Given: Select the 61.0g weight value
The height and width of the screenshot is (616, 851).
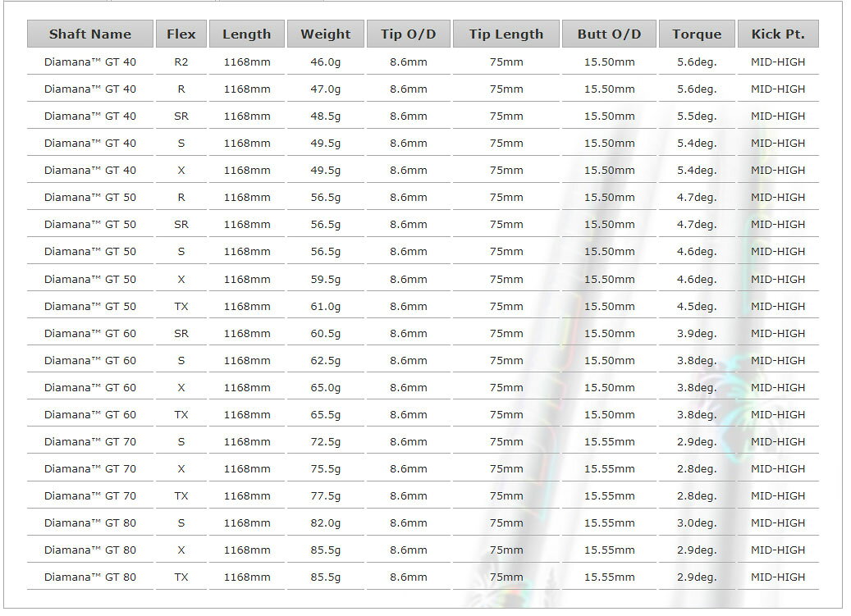Looking at the screenshot, I should pos(326,307).
